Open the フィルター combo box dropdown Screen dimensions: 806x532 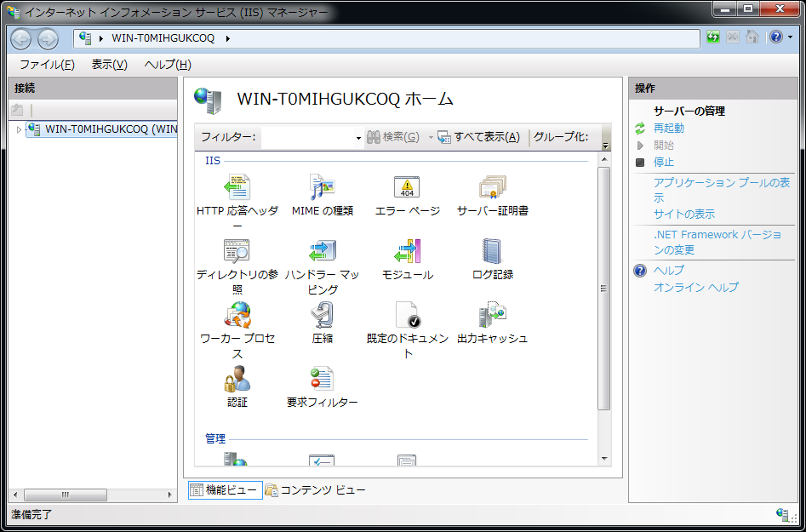click(358, 138)
